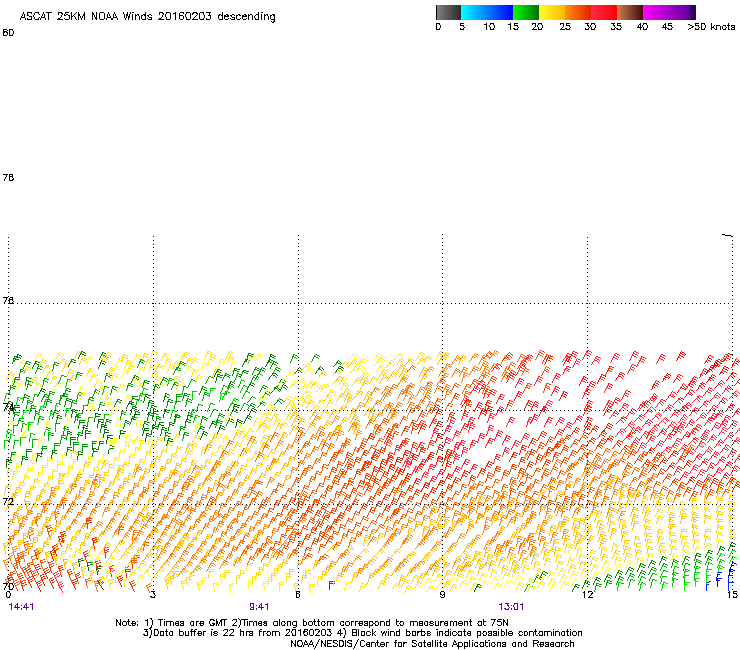Viewport: 740px width, 650px height.
Task: Click the '25' label under the color bar
Action: click(565, 27)
